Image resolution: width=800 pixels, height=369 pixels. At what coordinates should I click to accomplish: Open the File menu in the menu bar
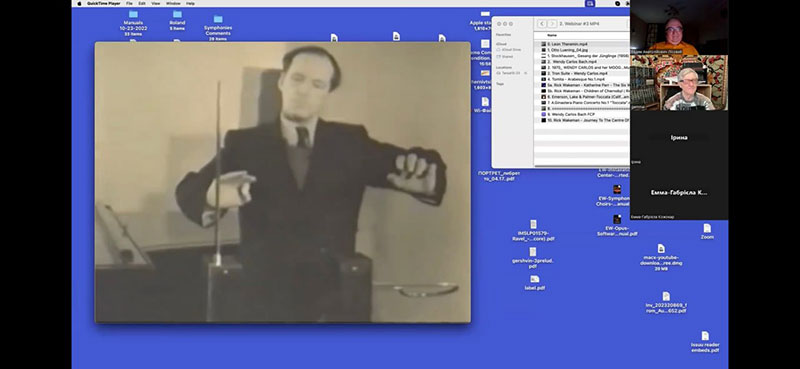[129, 3]
